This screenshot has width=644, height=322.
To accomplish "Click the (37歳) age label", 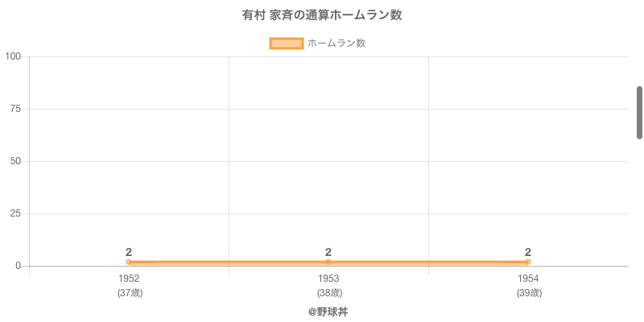I will tap(130, 293).
